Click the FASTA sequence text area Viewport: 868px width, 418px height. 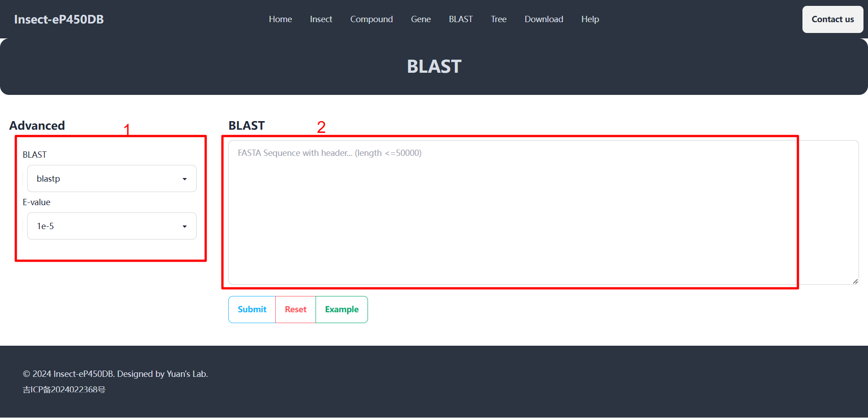point(543,212)
